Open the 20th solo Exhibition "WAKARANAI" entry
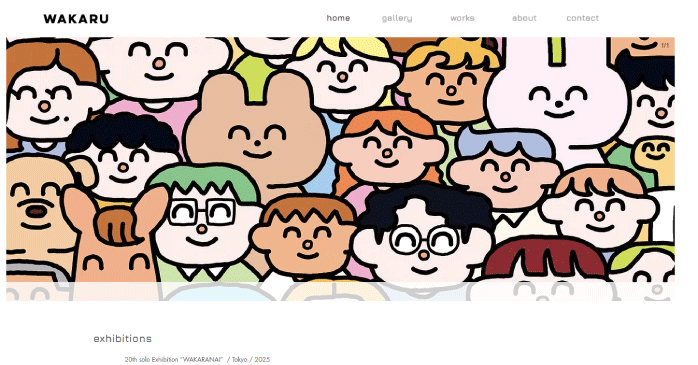The height and width of the screenshot is (365, 698). 197,360
